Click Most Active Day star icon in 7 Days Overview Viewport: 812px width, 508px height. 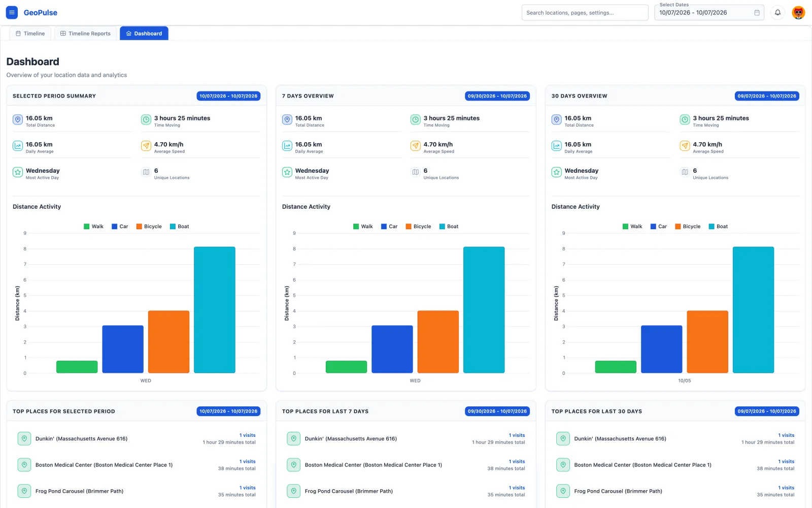coord(287,172)
